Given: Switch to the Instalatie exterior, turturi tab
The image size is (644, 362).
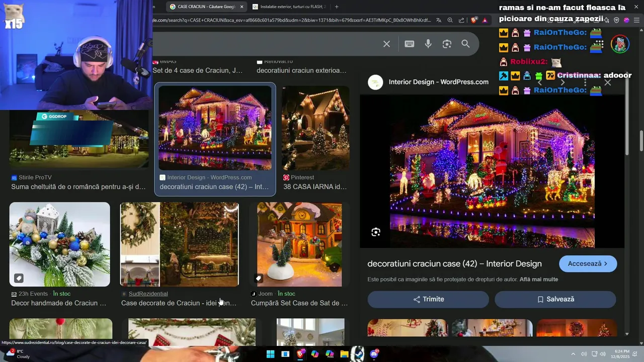Looking at the screenshot, I should [x=289, y=7].
